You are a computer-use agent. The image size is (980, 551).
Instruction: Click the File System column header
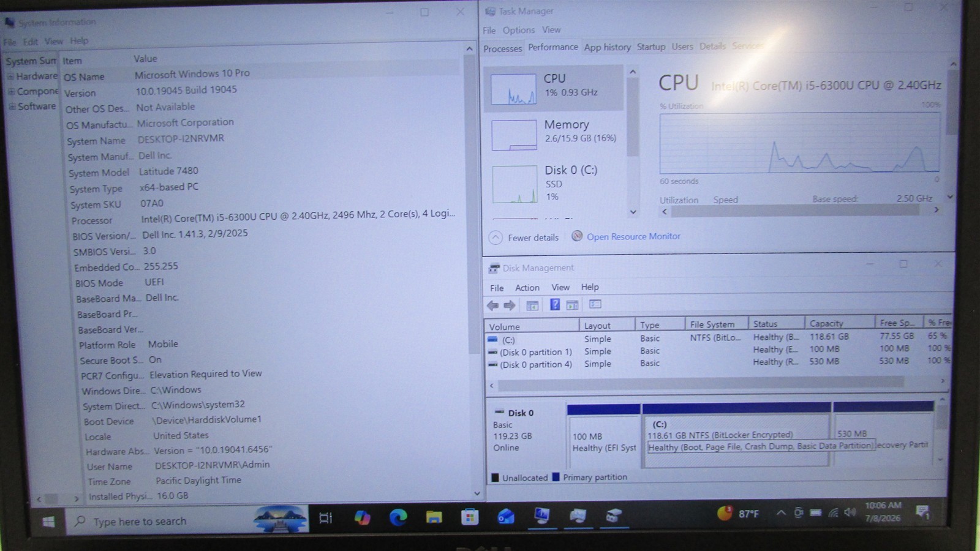pos(716,324)
